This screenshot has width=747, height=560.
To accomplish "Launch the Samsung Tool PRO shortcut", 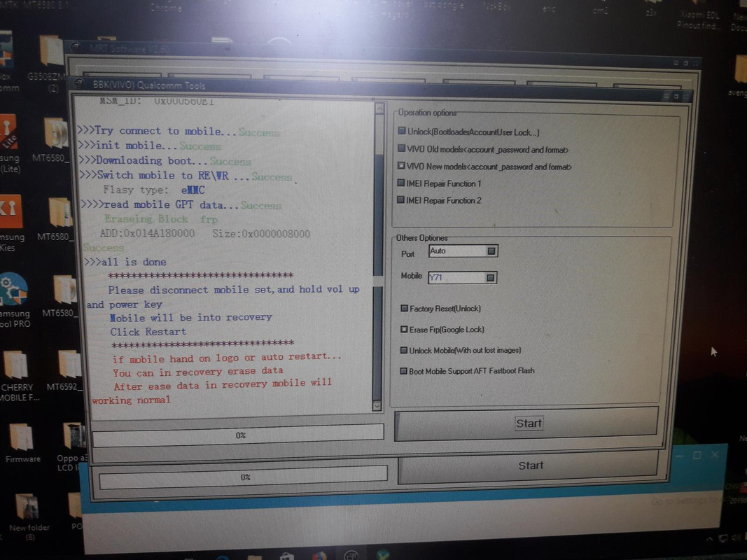I will (x=14, y=300).
